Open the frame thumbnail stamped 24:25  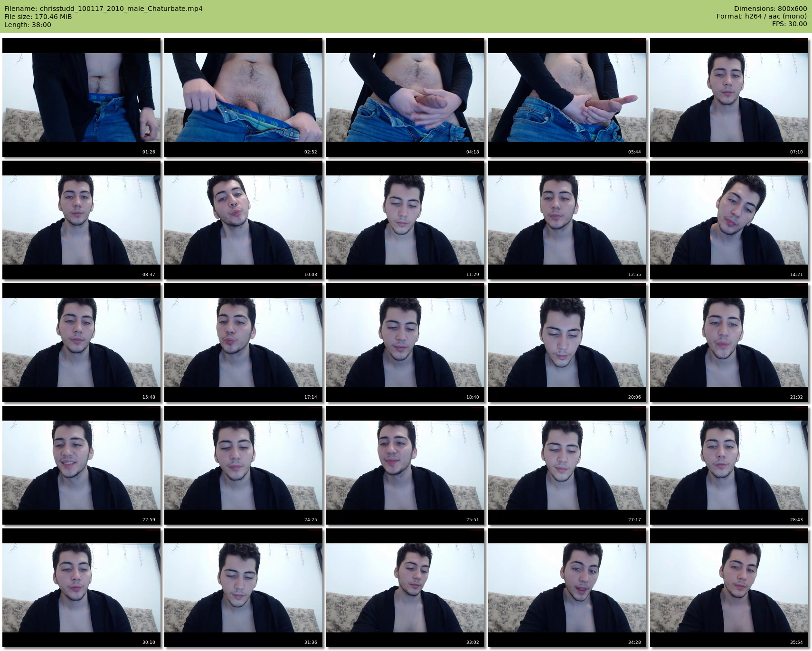[x=244, y=465]
